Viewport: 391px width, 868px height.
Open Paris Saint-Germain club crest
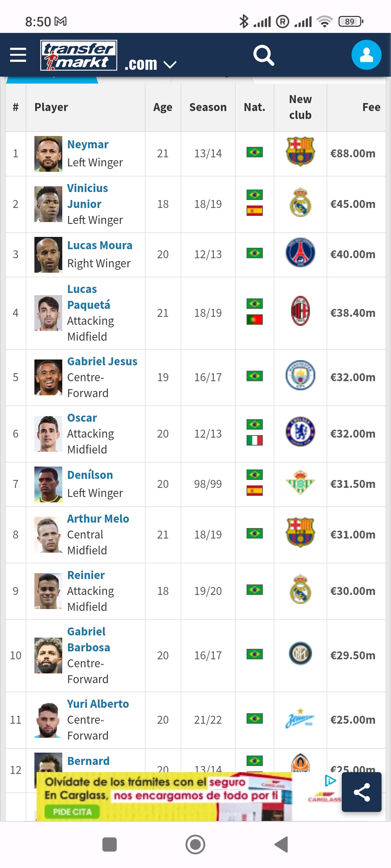click(300, 252)
